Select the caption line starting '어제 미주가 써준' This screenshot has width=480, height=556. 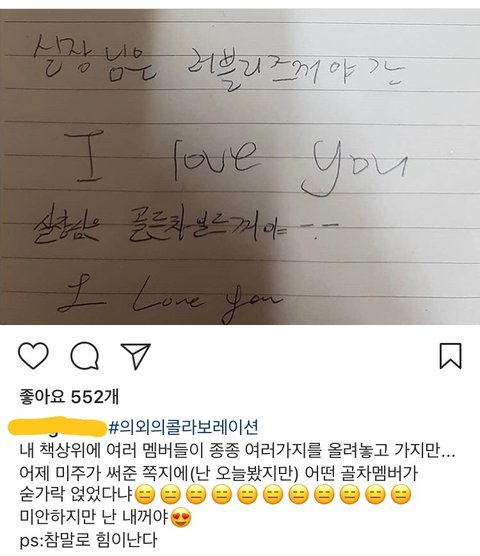click(x=219, y=474)
